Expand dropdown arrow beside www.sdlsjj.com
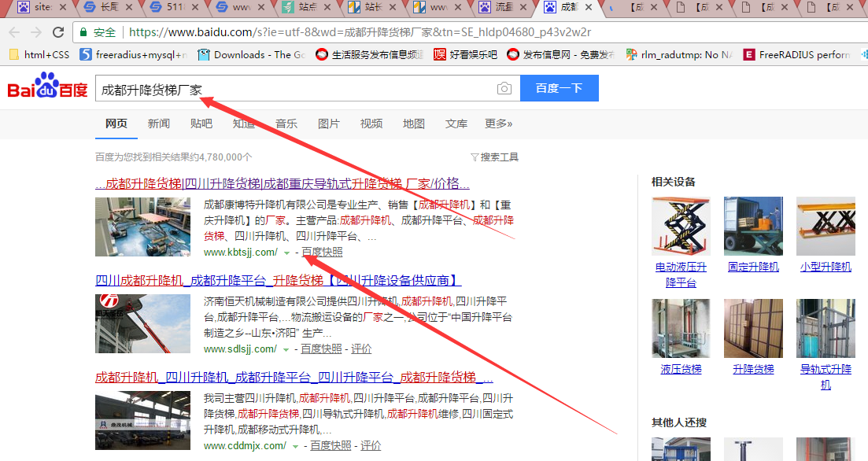Viewport: 868px width, 461px height. point(286,350)
